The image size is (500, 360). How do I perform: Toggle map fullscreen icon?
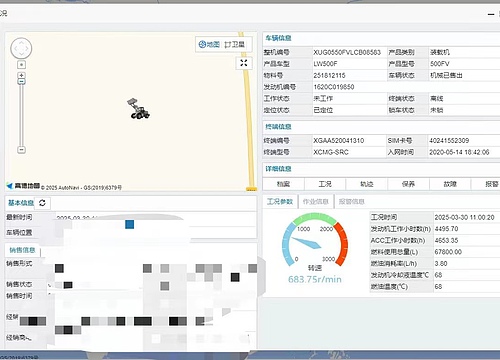tap(244, 63)
